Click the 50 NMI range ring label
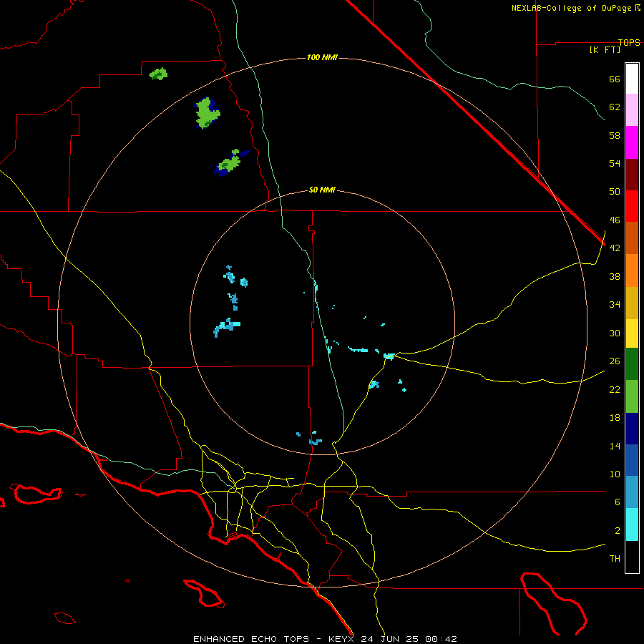Viewport: 644px width, 644px height. (322, 190)
